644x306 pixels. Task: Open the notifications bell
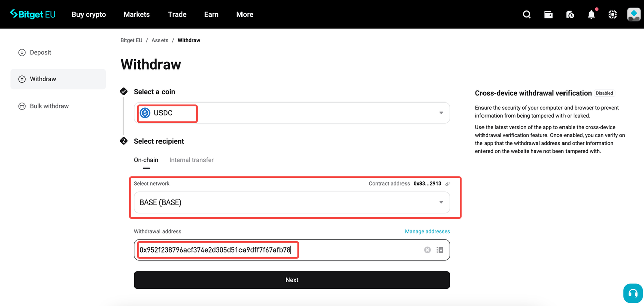[591, 14]
